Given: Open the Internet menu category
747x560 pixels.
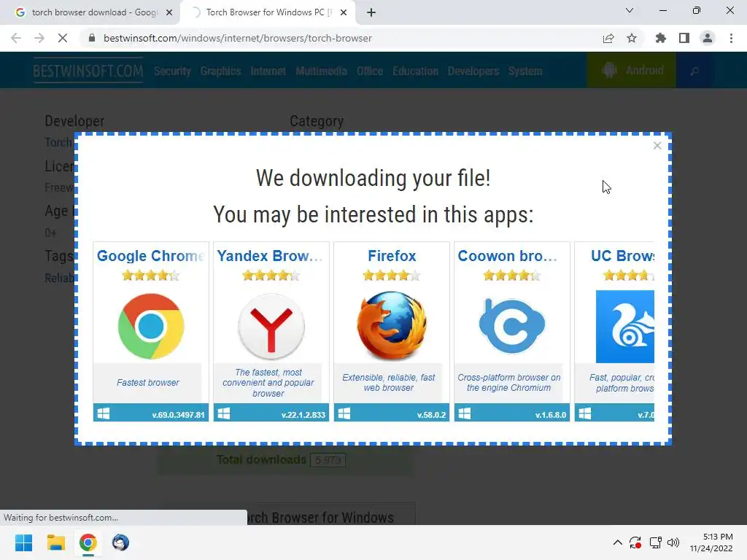Looking at the screenshot, I should 268,71.
